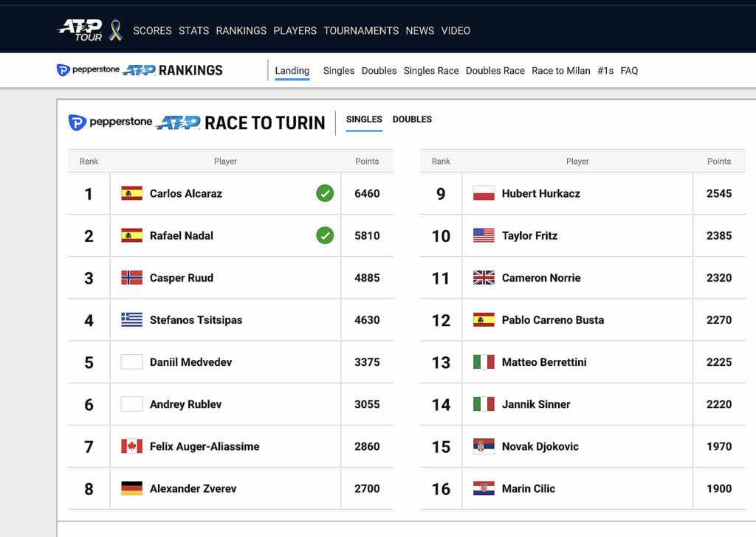
Task: Click the green checkmark next to Carlos Alcaraz
Action: (325, 193)
